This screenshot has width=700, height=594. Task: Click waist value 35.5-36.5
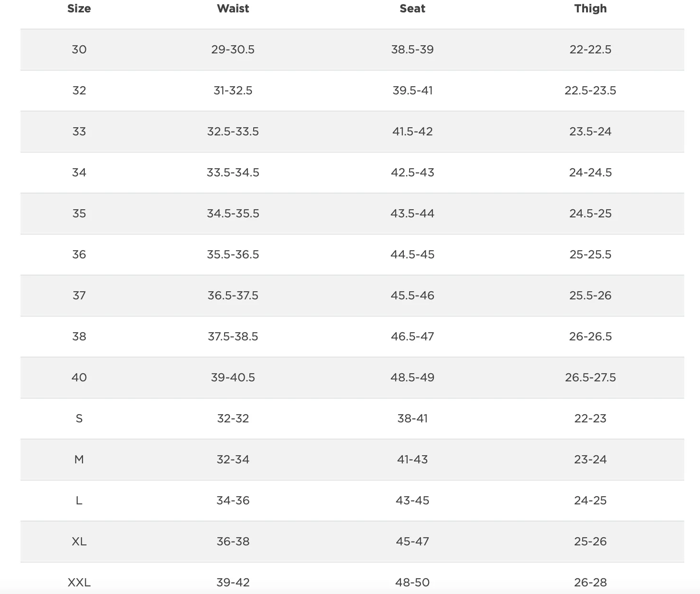click(233, 255)
